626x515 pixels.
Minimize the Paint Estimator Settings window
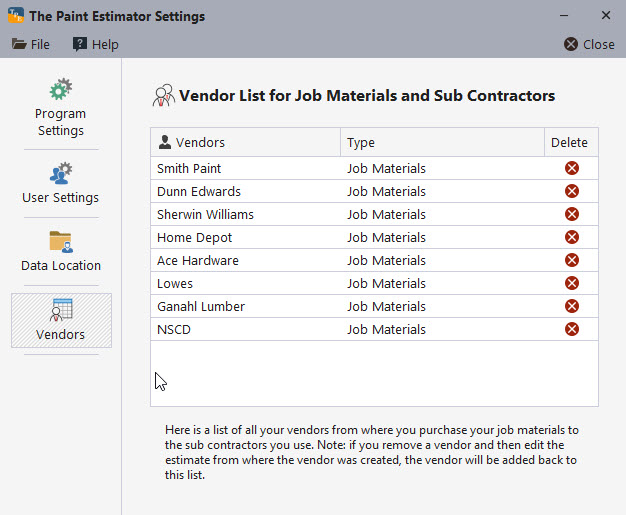pyautogui.click(x=564, y=16)
